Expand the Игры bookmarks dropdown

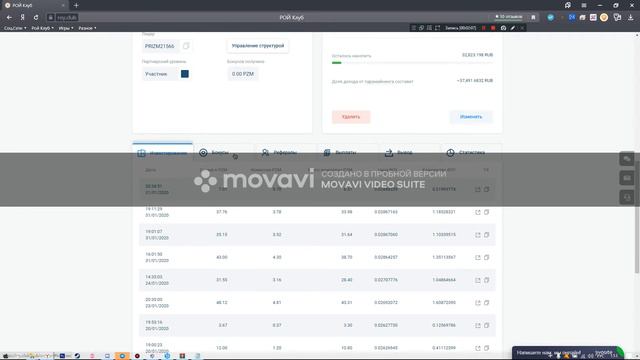pyautogui.click(x=66, y=28)
